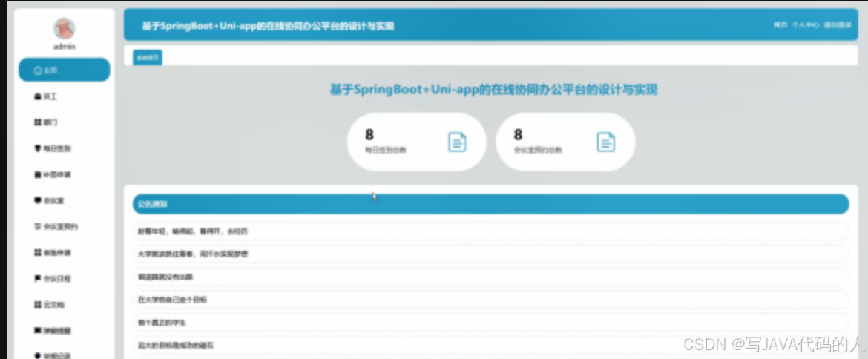Click the grid icon beside 部门

[38, 122]
